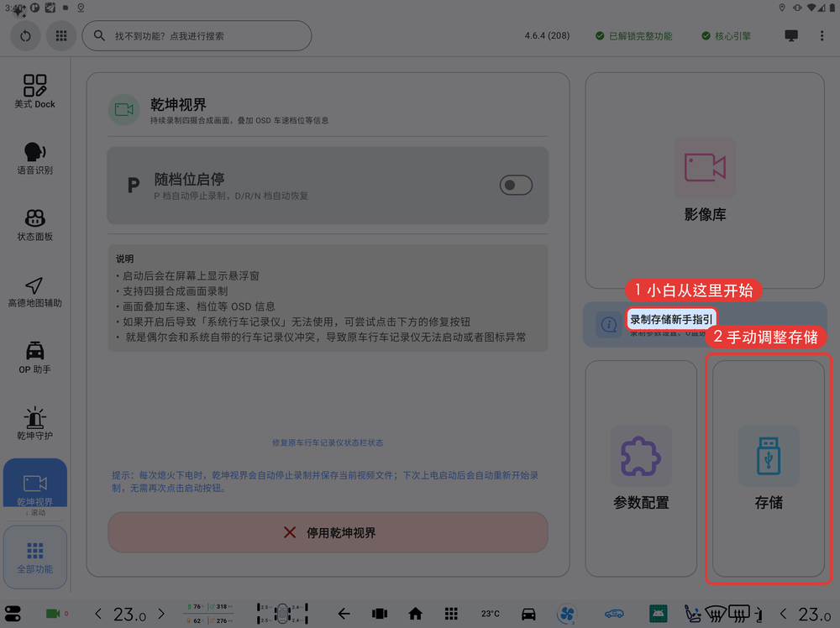The height and width of the screenshot is (628, 840).
Task: Open the 美式 Dock sidebar item
Action: tap(34, 92)
